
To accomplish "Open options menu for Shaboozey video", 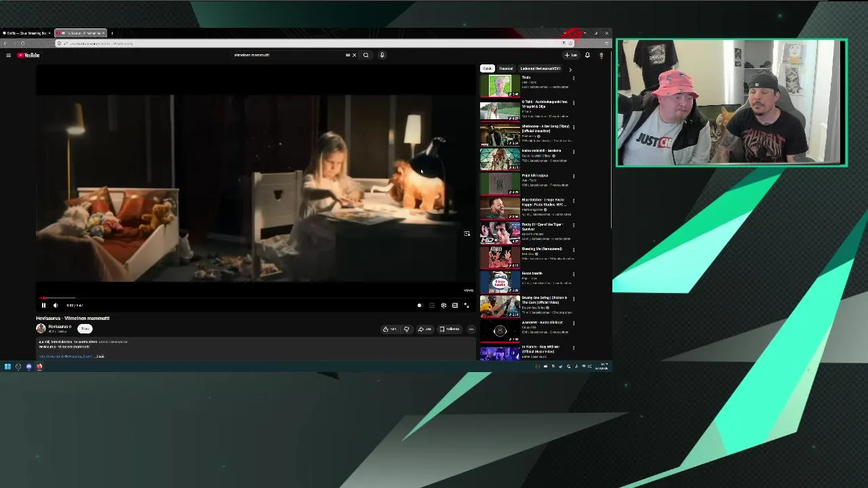I will 574,127.
